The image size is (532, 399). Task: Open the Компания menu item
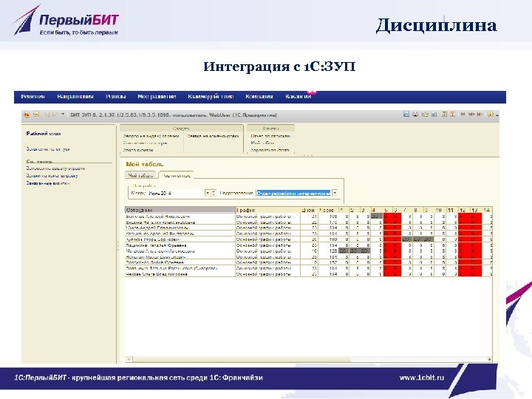click(259, 97)
